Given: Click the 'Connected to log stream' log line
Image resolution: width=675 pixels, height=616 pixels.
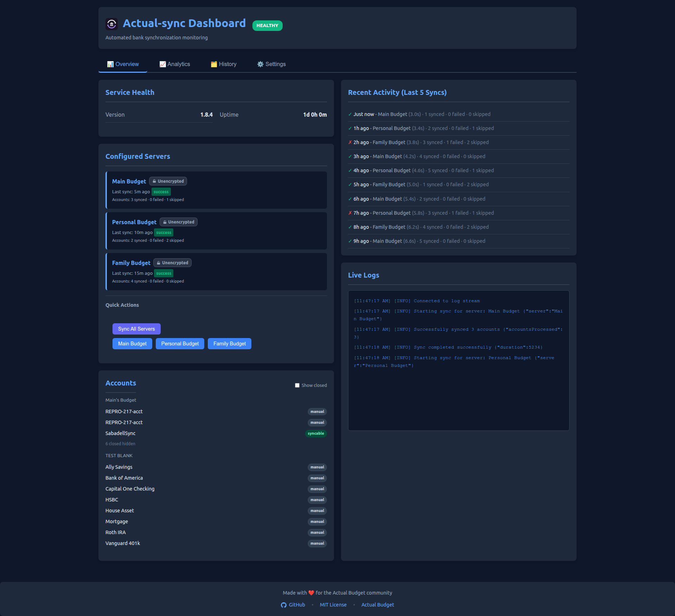Looking at the screenshot, I should coord(417,301).
